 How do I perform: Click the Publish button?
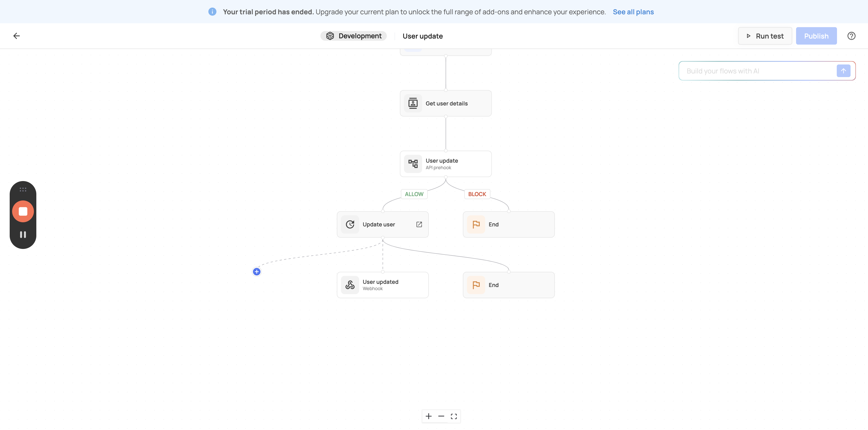tap(816, 36)
